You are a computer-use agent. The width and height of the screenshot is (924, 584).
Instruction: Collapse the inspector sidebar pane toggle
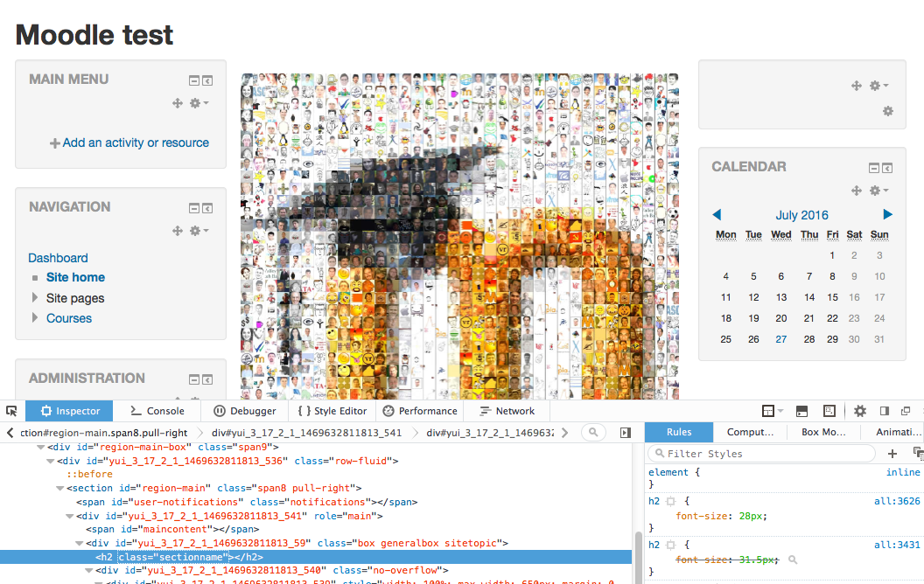point(626,433)
